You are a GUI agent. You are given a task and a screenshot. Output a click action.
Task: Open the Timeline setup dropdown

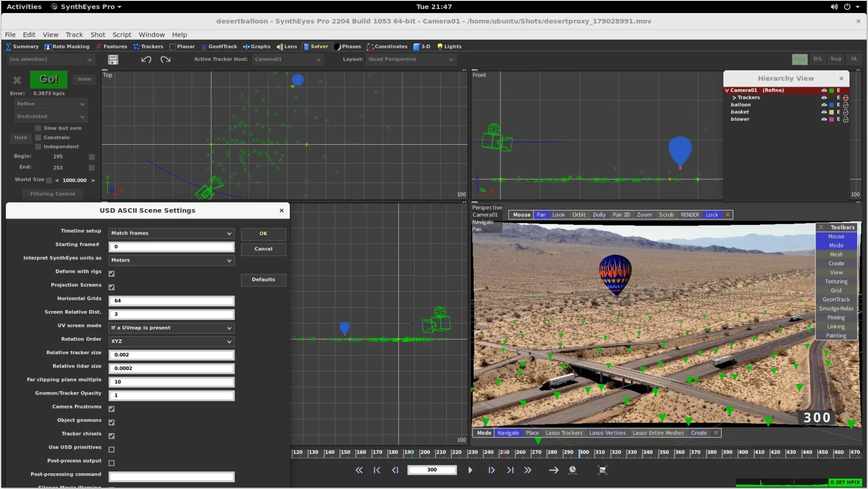click(171, 233)
